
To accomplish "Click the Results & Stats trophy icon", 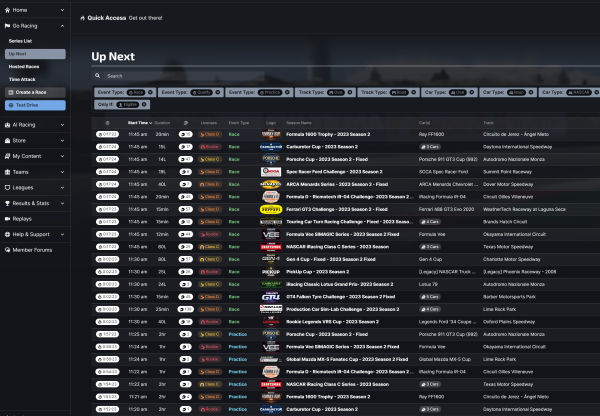I will (7, 203).
